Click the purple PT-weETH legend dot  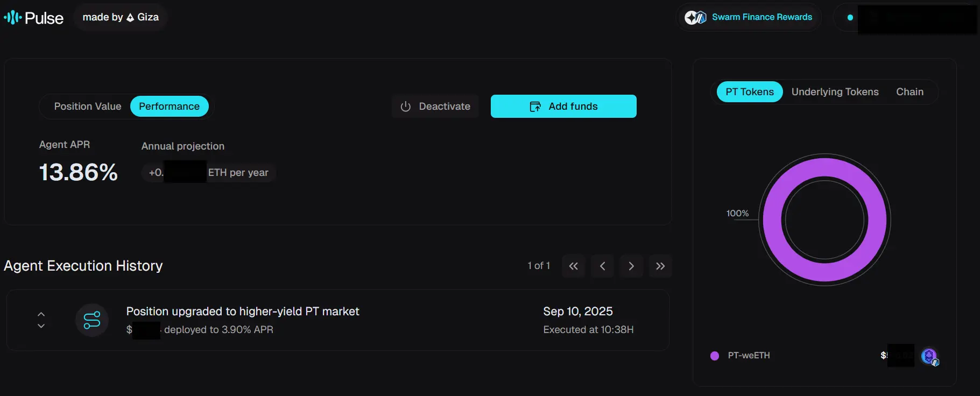pyautogui.click(x=715, y=356)
